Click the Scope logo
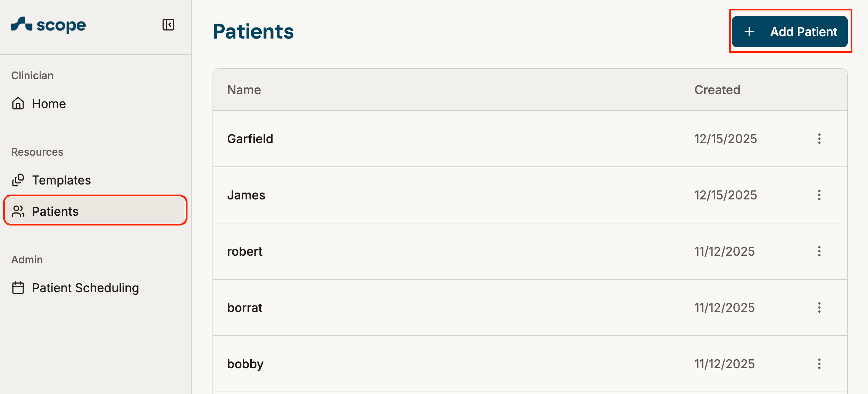 (x=49, y=25)
